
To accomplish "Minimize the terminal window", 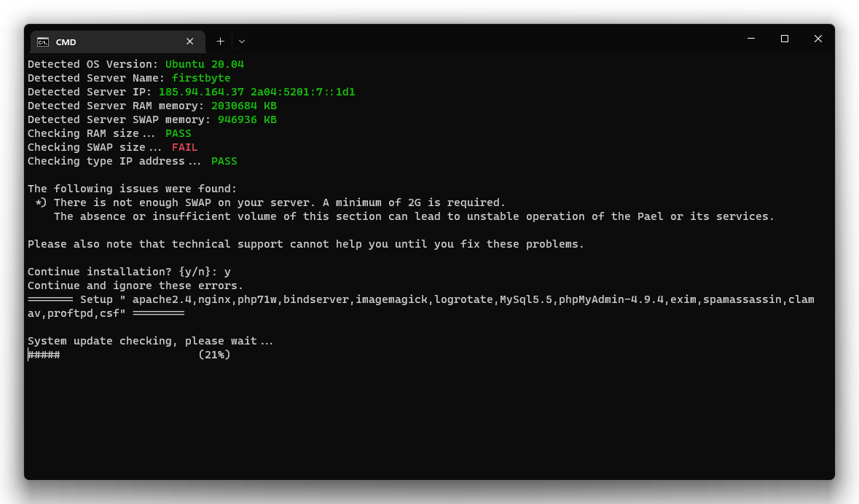I will (750, 39).
